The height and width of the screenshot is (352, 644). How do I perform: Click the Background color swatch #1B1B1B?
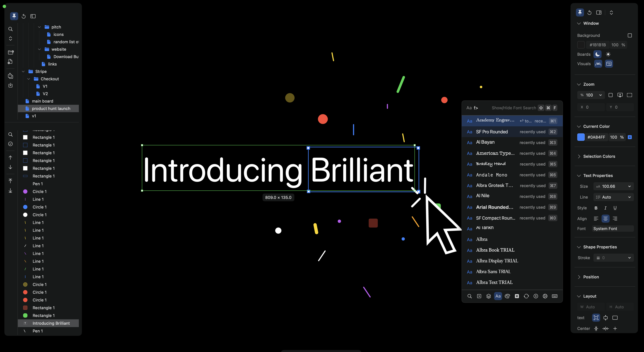581,45
